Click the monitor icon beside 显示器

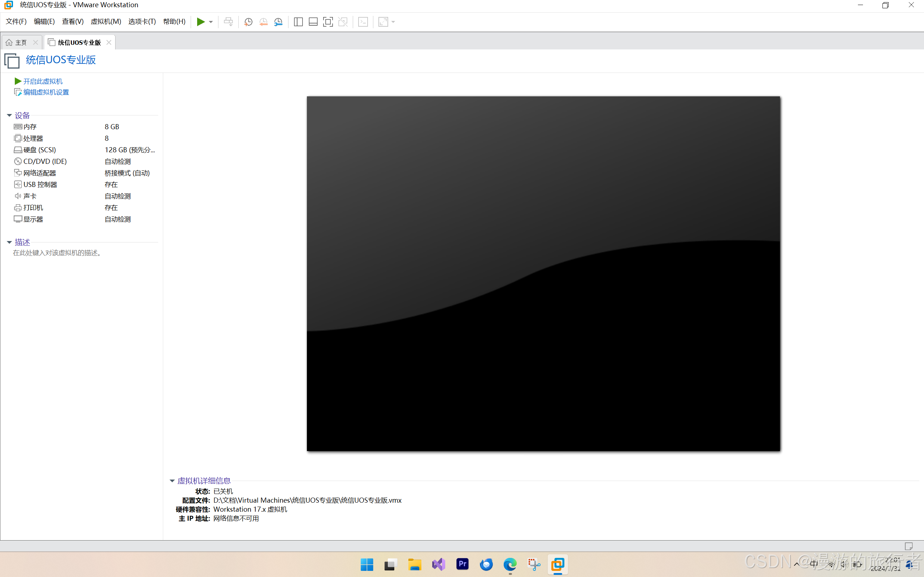18,219
